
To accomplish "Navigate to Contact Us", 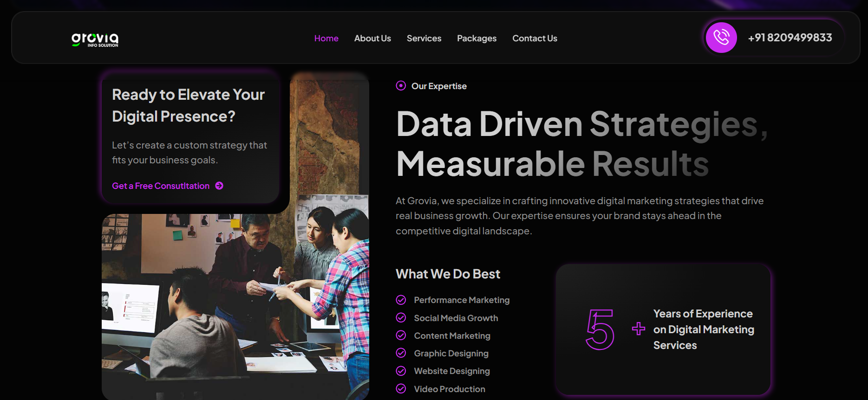I will coord(535,39).
